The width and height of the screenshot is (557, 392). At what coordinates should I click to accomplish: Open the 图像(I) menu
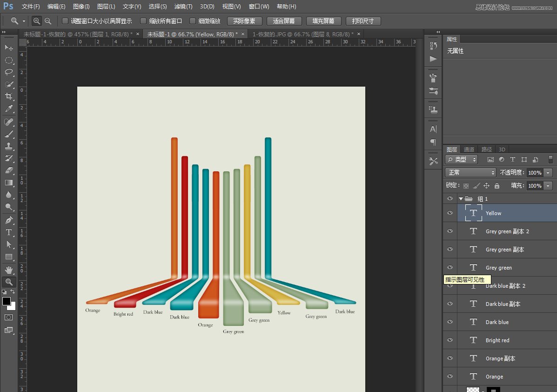(x=81, y=7)
